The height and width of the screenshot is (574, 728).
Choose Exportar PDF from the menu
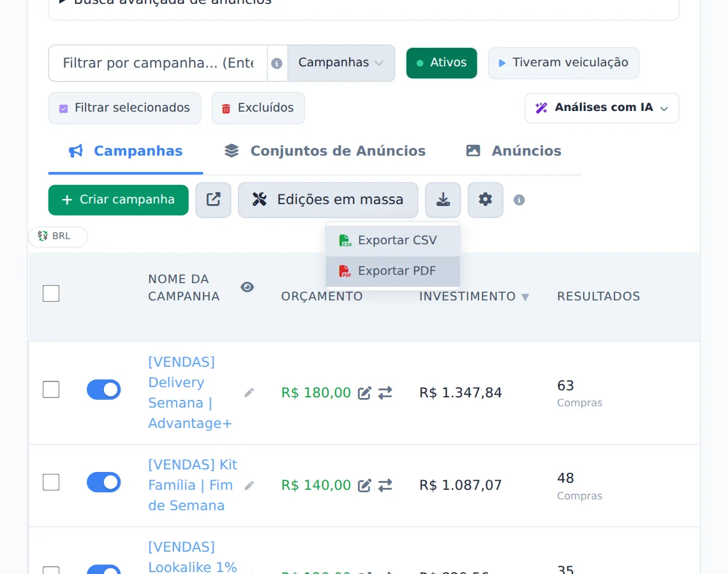(x=393, y=271)
